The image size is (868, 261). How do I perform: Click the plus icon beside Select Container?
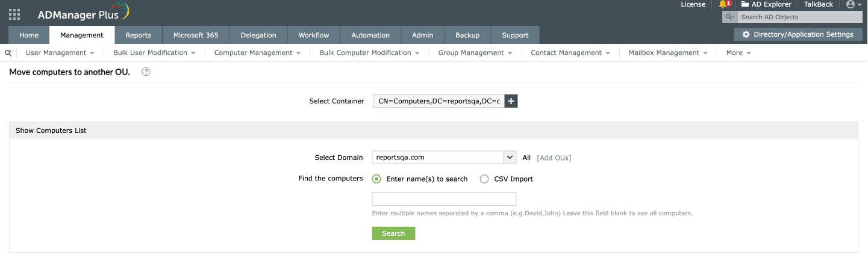[x=511, y=101]
